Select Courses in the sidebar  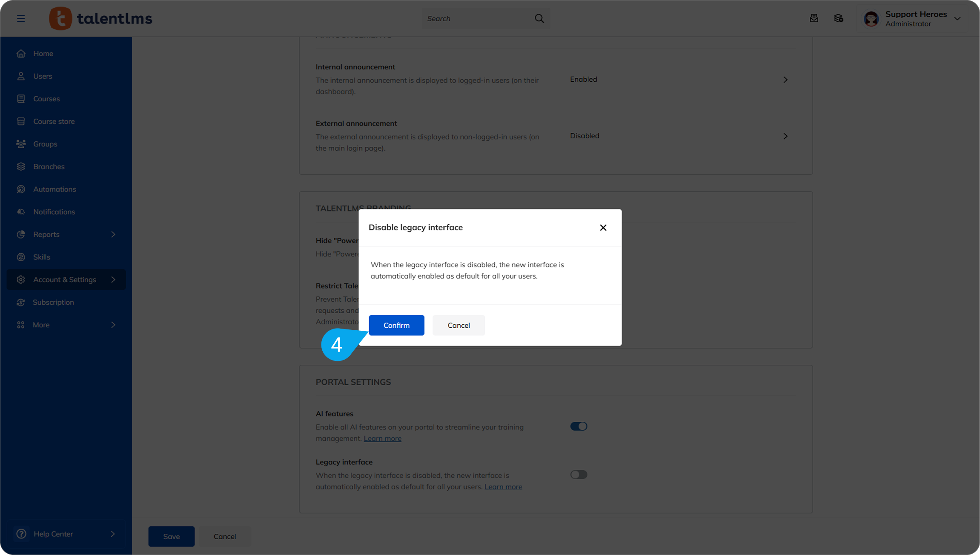tap(46, 99)
